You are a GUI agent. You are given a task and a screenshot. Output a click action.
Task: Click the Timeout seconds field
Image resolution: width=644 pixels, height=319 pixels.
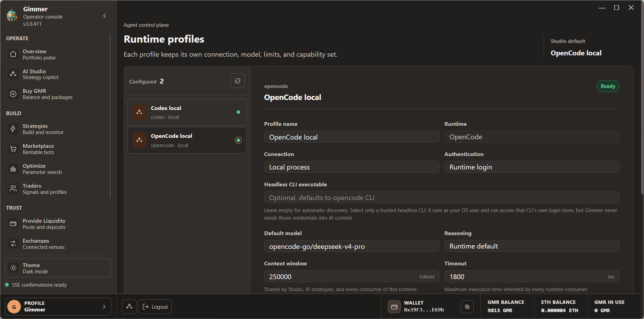click(532, 276)
